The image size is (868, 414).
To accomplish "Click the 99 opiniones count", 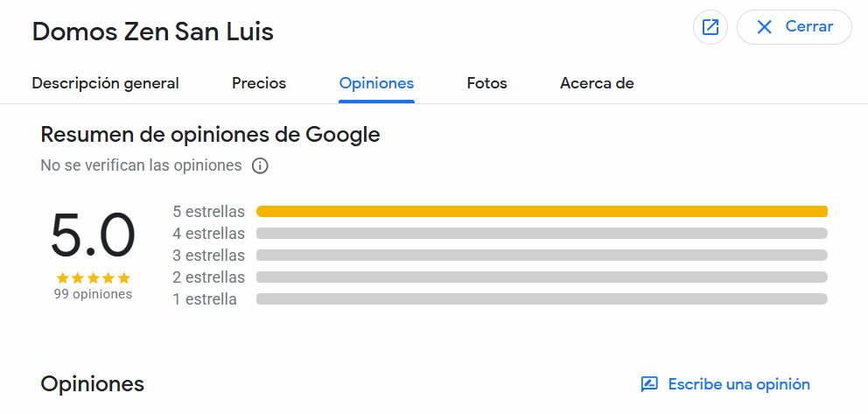I will pyautogui.click(x=93, y=295).
